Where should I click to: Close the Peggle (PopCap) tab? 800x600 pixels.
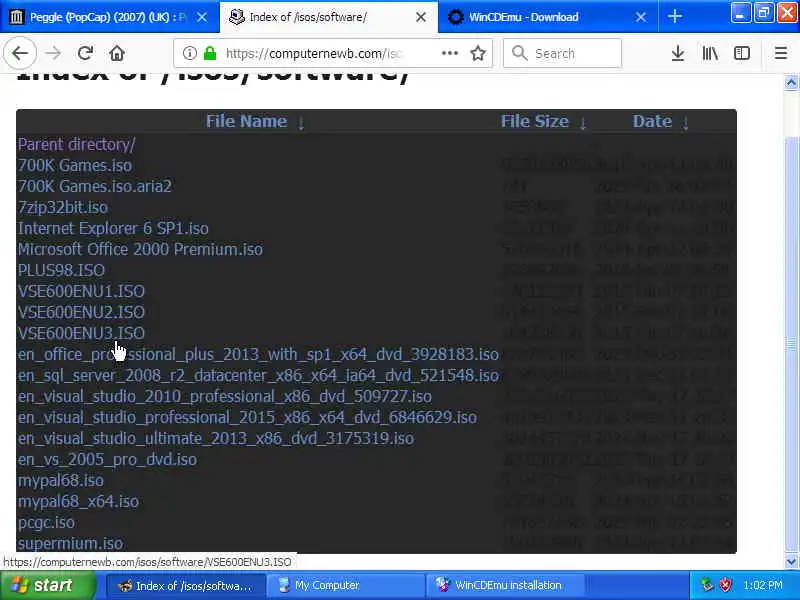[x=202, y=17]
